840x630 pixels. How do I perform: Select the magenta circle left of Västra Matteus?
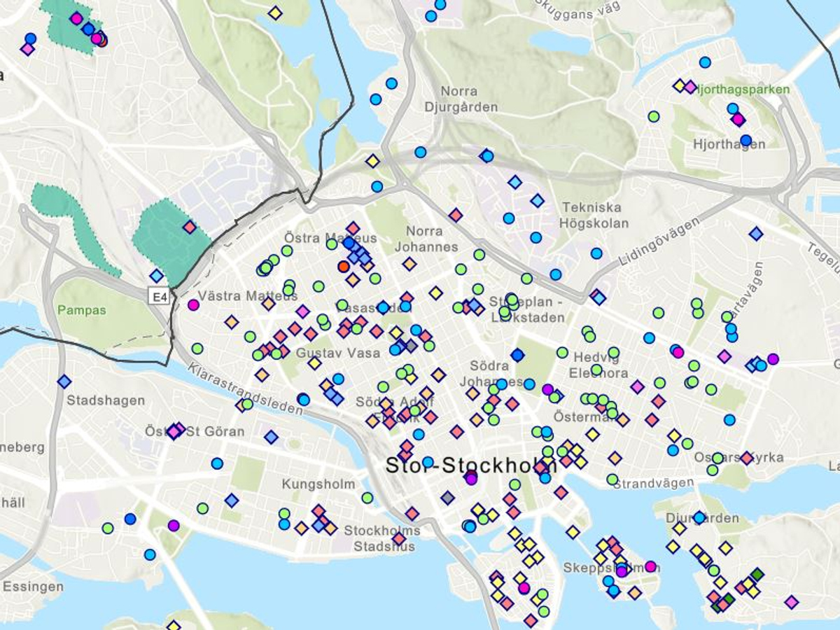click(x=193, y=304)
